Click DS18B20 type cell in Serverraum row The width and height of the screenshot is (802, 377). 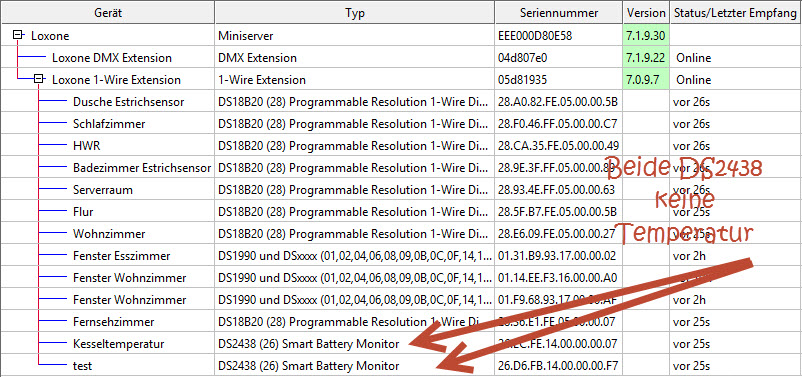point(354,190)
